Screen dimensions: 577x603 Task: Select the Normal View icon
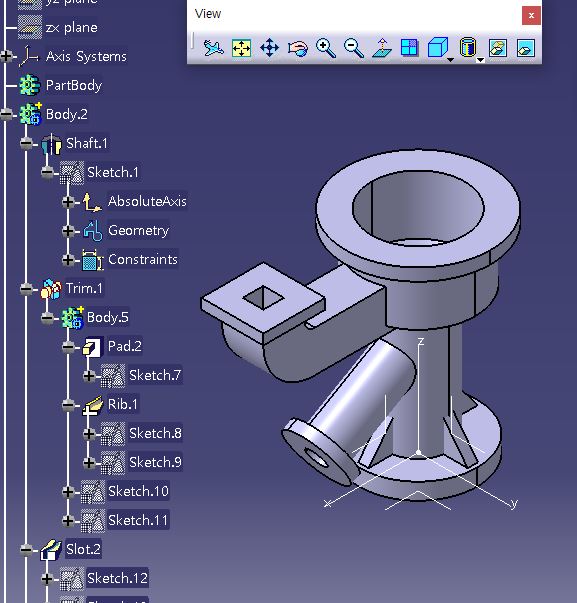pyautogui.click(x=382, y=48)
